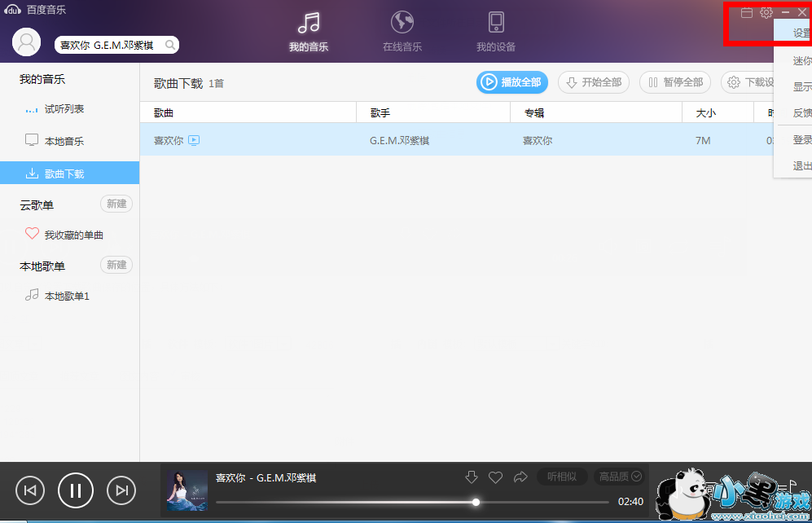Image resolution: width=812 pixels, height=523 pixels.
Task: Focus the song search field
Action: pyautogui.click(x=116, y=45)
